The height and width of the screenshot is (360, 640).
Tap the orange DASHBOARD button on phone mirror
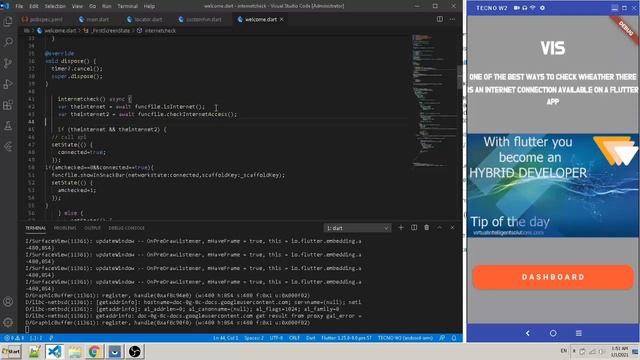coord(553,277)
